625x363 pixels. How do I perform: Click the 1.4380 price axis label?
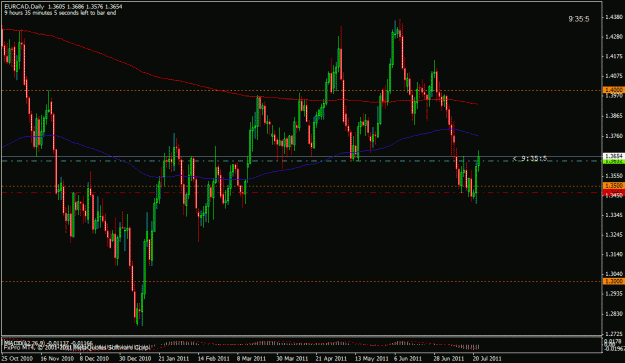point(614,17)
